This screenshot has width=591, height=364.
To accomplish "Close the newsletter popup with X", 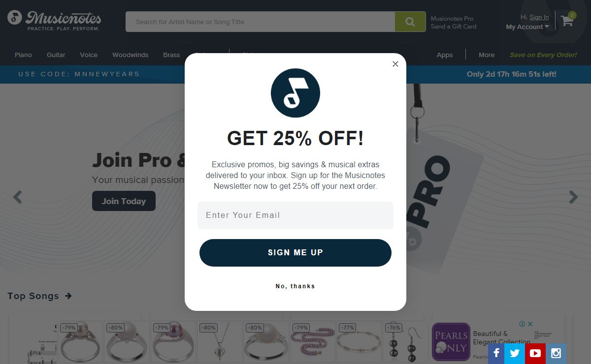I will [x=395, y=64].
